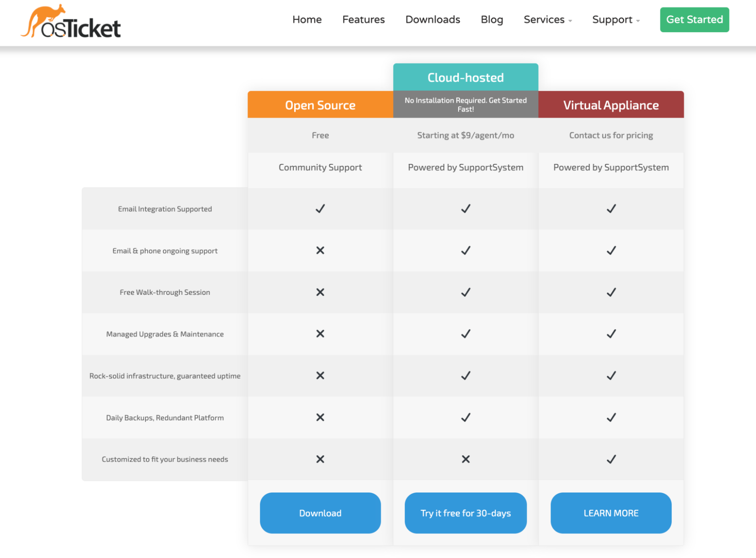Click the 'Daily Backups, Redundant Platform' label
756x558 pixels.
tap(165, 418)
